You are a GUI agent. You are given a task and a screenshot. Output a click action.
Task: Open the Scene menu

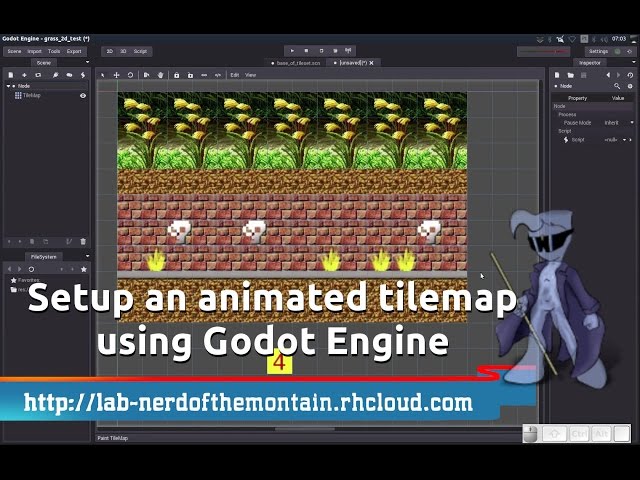[14, 51]
